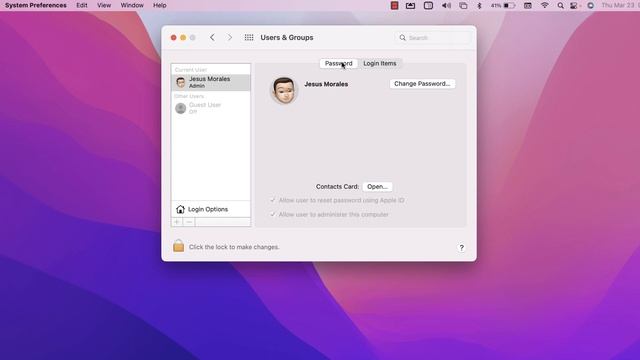Open the Contacts Card
The height and width of the screenshot is (360, 640).
pos(377,187)
